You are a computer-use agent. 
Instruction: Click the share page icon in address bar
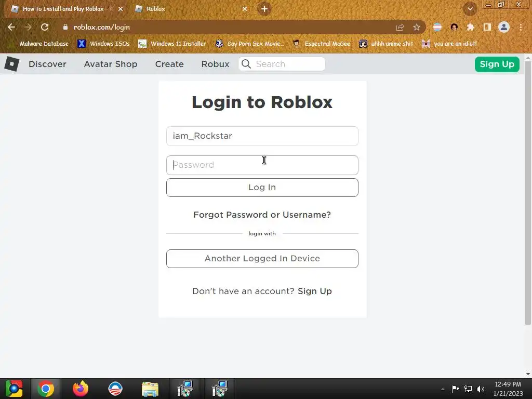coord(400,28)
